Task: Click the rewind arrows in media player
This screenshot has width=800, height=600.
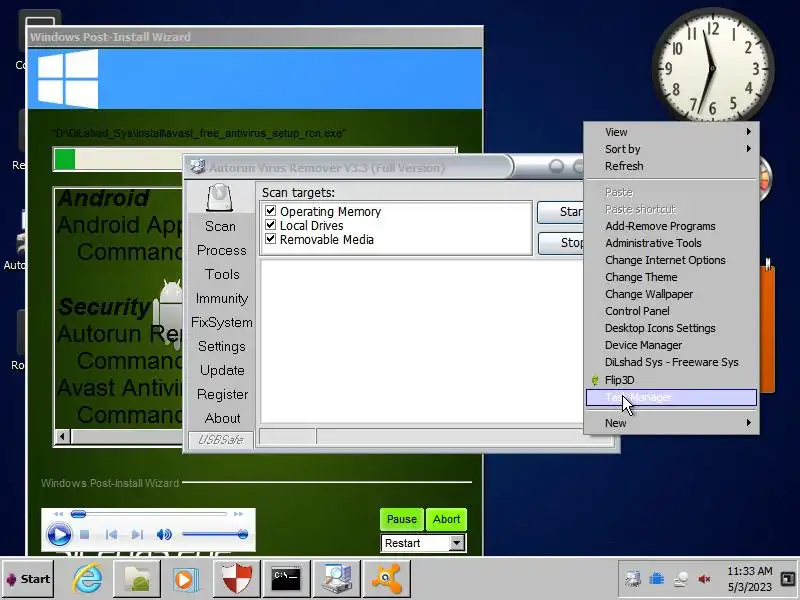Action: (x=59, y=514)
